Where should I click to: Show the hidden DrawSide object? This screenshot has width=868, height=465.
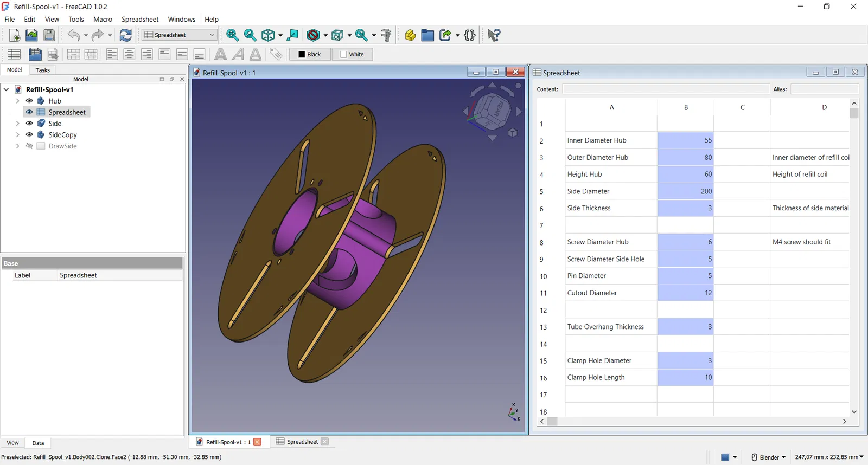click(29, 146)
